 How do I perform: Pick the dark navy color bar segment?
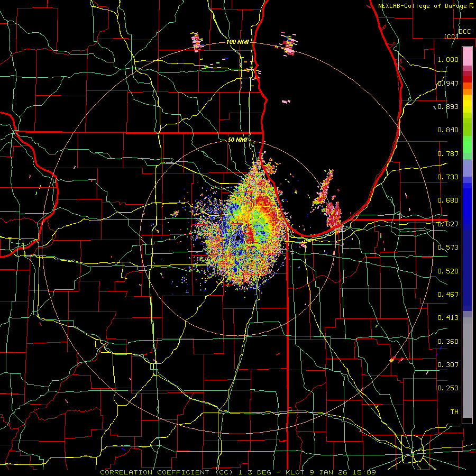[x=467, y=270]
